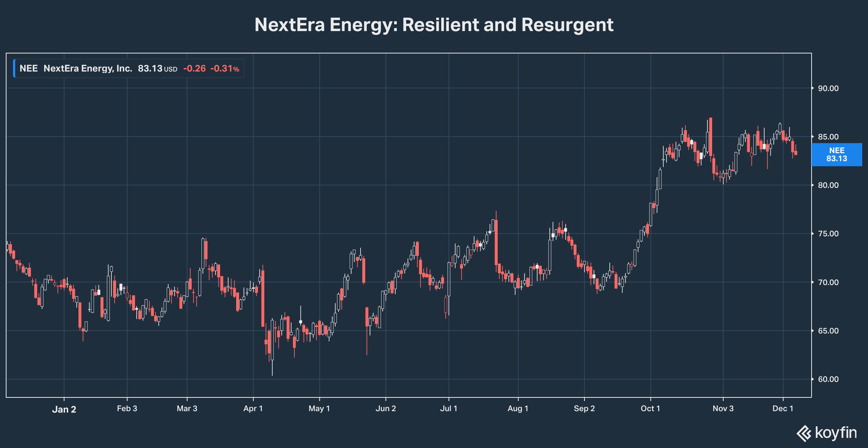Image resolution: width=868 pixels, height=448 pixels.
Task: Click the 75.00 price axis label
Action: point(828,234)
